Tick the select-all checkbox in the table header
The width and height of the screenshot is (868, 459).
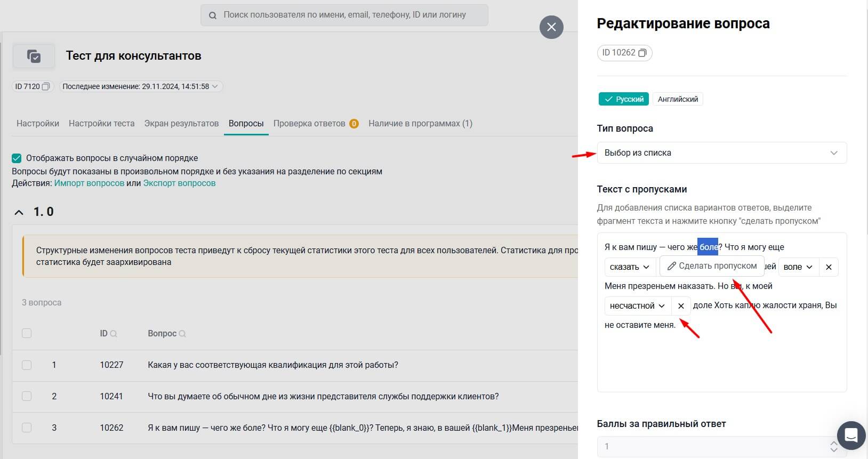pyautogui.click(x=27, y=334)
